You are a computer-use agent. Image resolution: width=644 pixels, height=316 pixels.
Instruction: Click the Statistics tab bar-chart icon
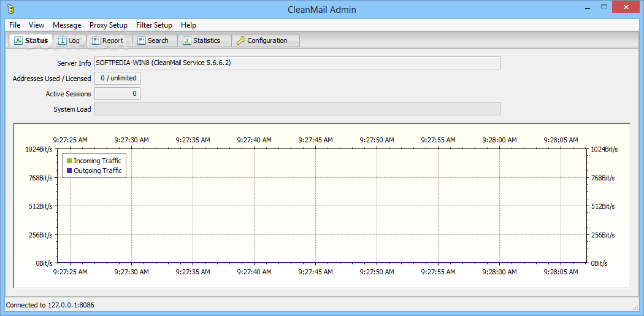pos(187,40)
